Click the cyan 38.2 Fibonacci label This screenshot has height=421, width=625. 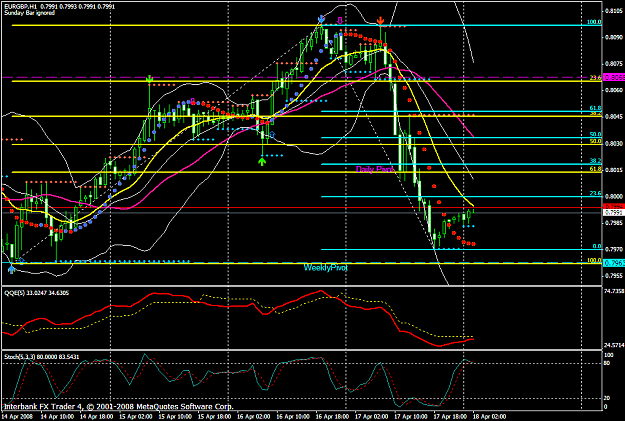[596, 161]
